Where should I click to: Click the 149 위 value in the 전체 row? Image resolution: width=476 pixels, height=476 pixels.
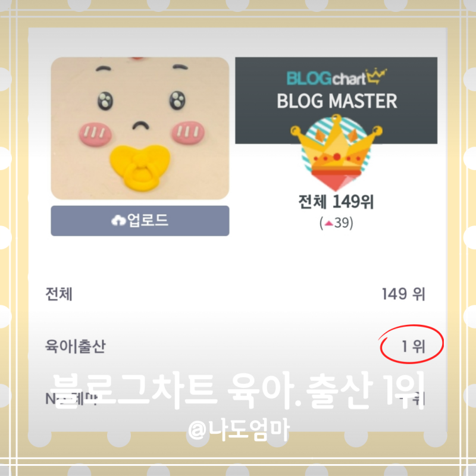coord(403,294)
